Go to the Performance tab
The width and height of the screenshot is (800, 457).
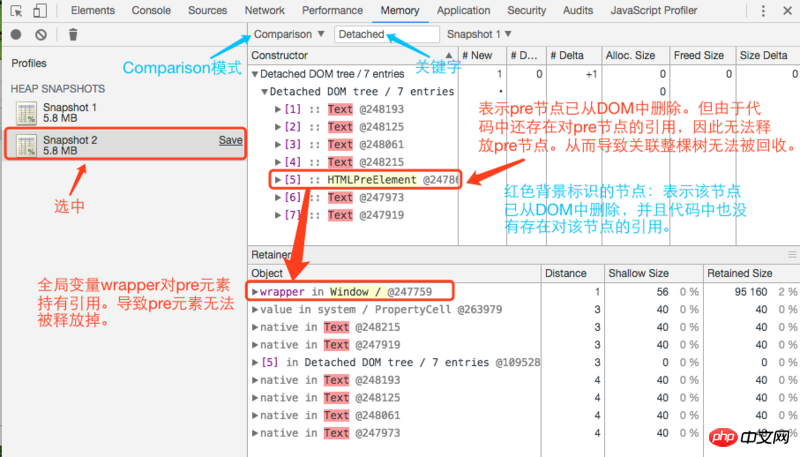pyautogui.click(x=332, y=10)
